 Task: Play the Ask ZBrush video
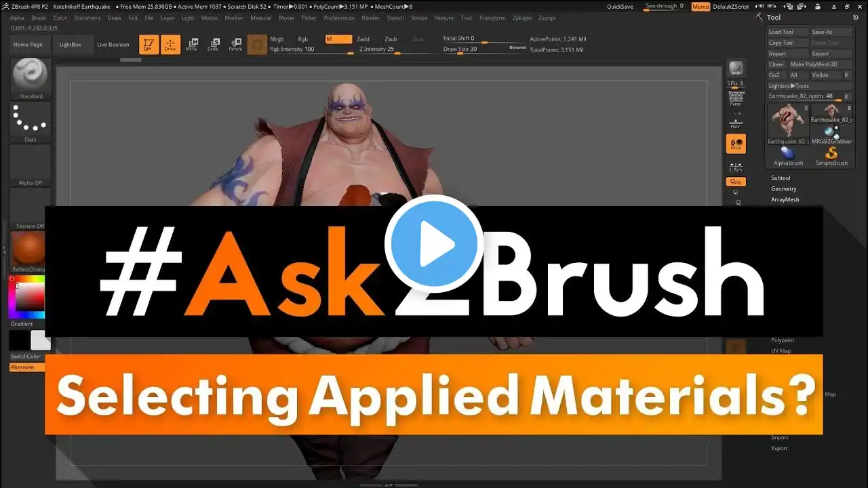pyautogui.click(x=434, y=244)
